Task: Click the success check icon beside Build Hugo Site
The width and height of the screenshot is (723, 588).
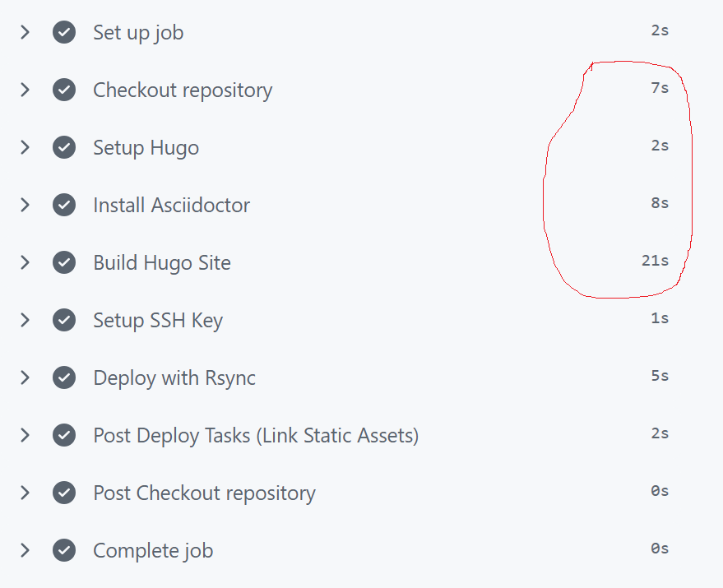Action: 64,263
